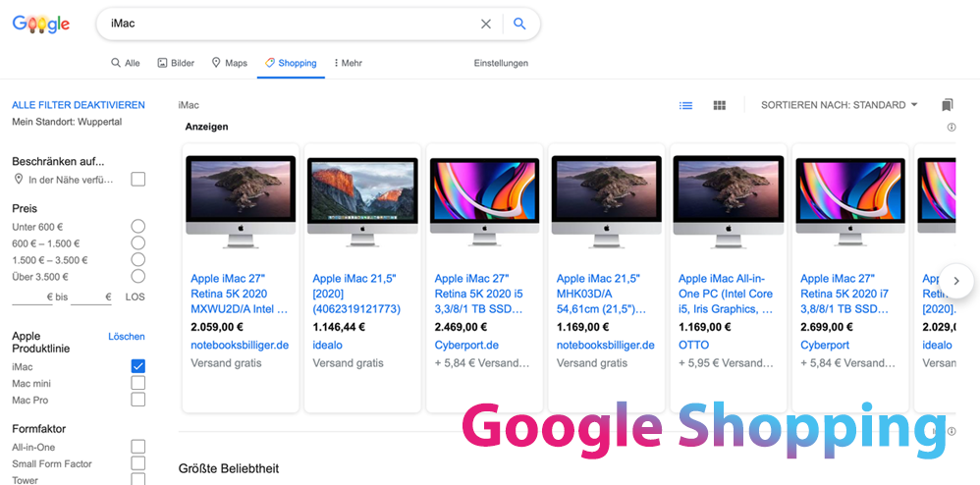Click the info icon next to Anzeigen

pyautogui.click(x=952, y=128)
